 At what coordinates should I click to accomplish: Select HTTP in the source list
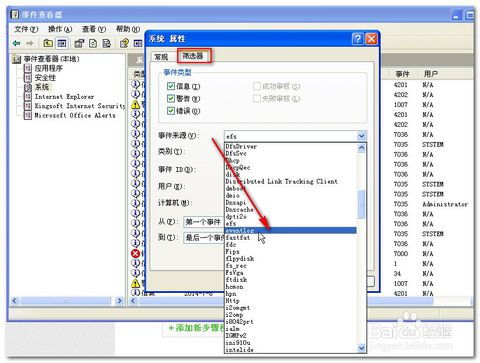pyautogui.click(x=232, y=301)
